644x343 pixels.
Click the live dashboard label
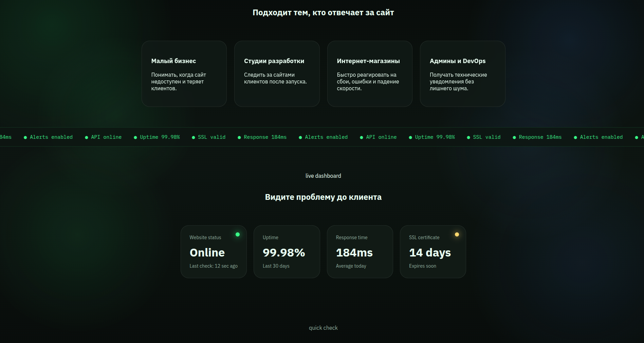click(x=323, y=176)
